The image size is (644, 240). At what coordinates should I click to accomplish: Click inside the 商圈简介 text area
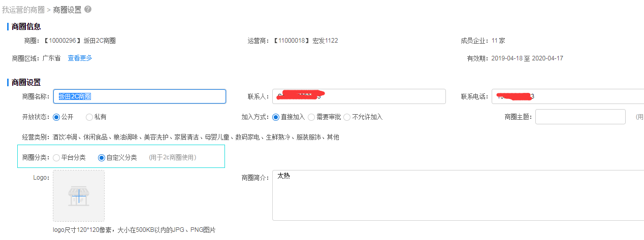pyautogui.click(x=458, y=195)
